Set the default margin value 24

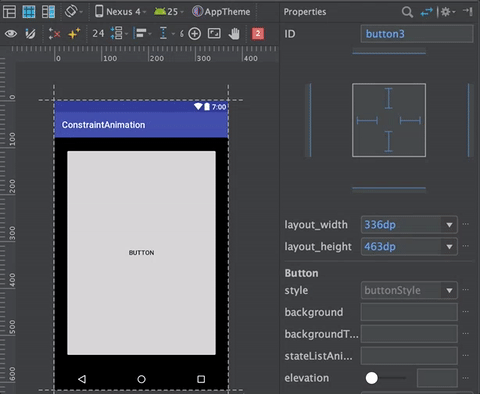pyautogui.click(x=98, y=34)
